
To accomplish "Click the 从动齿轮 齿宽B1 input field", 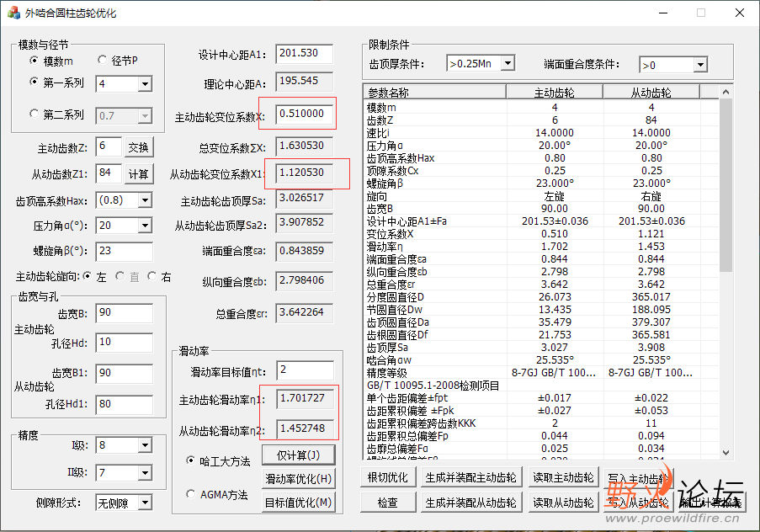I will 124,374.
